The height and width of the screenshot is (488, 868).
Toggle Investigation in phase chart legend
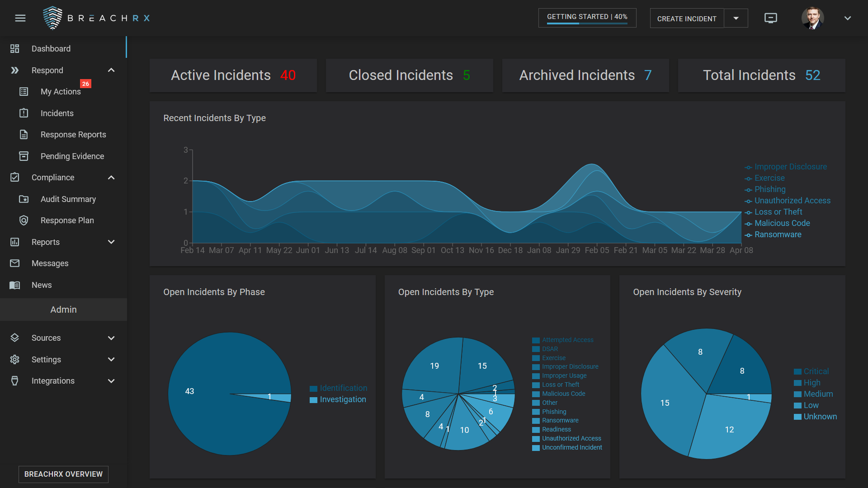pos(343,399)
